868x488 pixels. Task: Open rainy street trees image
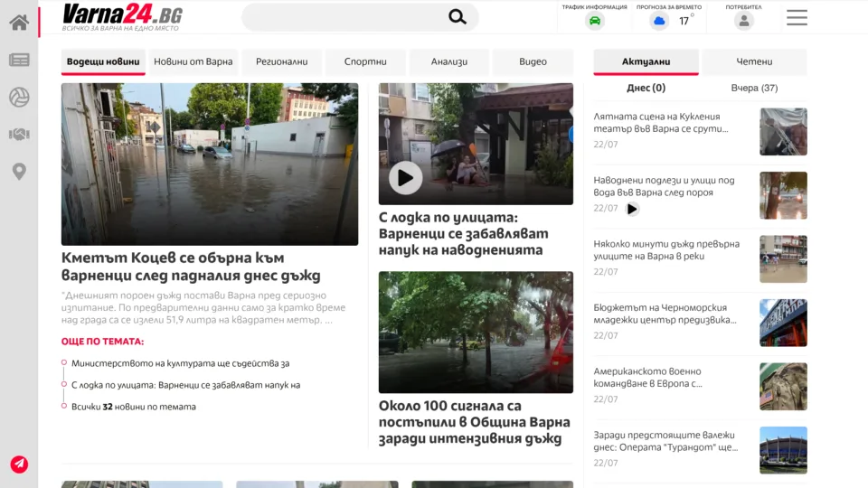(476, 332)
